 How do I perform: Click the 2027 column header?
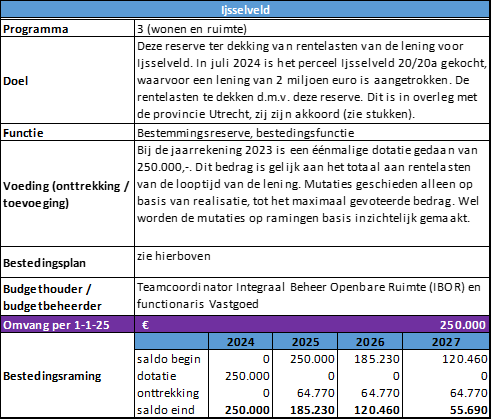[x=446, y=342]
